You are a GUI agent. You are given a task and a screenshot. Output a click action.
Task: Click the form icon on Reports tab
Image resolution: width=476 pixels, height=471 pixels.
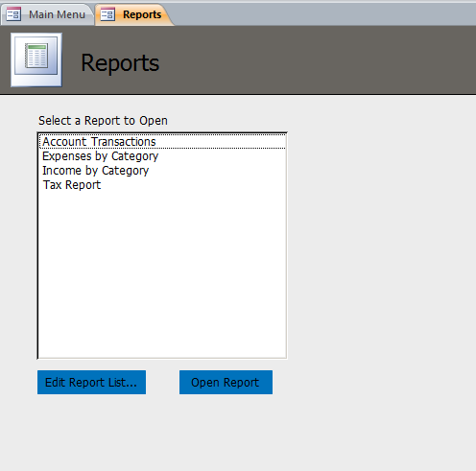[107, 14]
